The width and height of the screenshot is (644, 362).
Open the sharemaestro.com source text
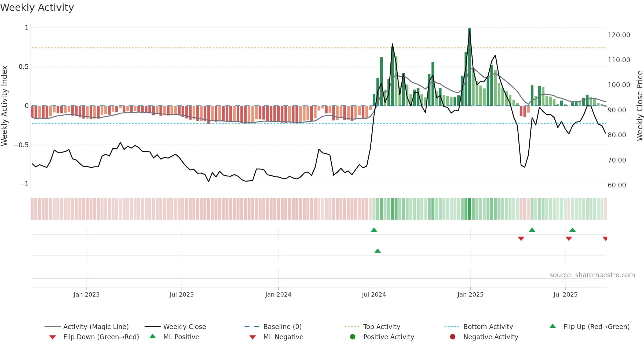[592, 275]
